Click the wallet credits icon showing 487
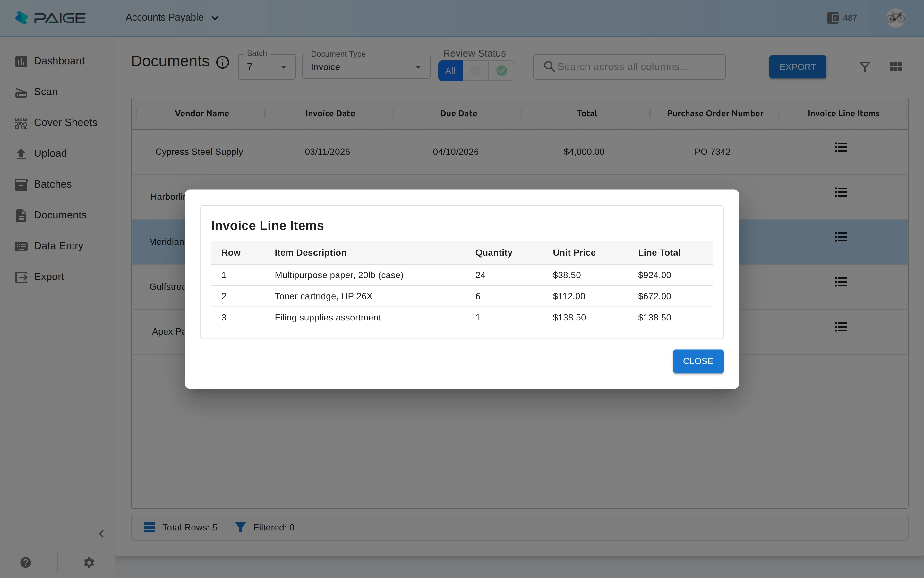Image resolution: width=924 pixels, height=578 pixels. (833, 18)
